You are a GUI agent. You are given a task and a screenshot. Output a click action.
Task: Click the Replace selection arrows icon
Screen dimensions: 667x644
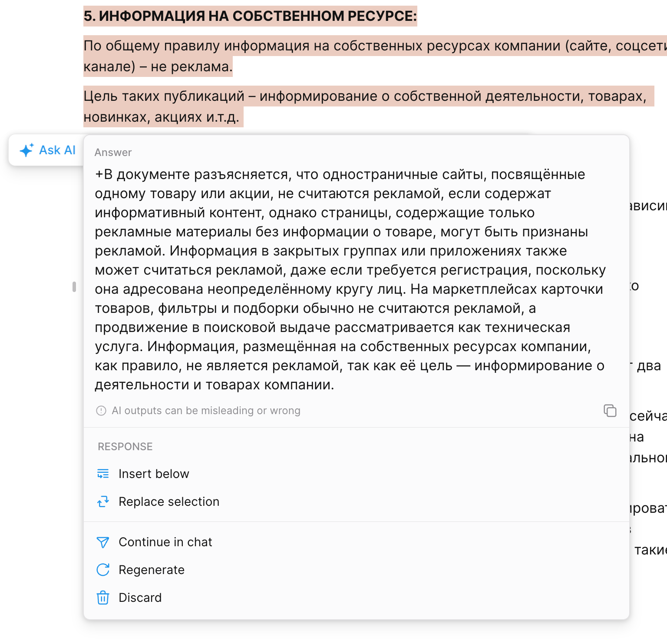click(103, 501)
